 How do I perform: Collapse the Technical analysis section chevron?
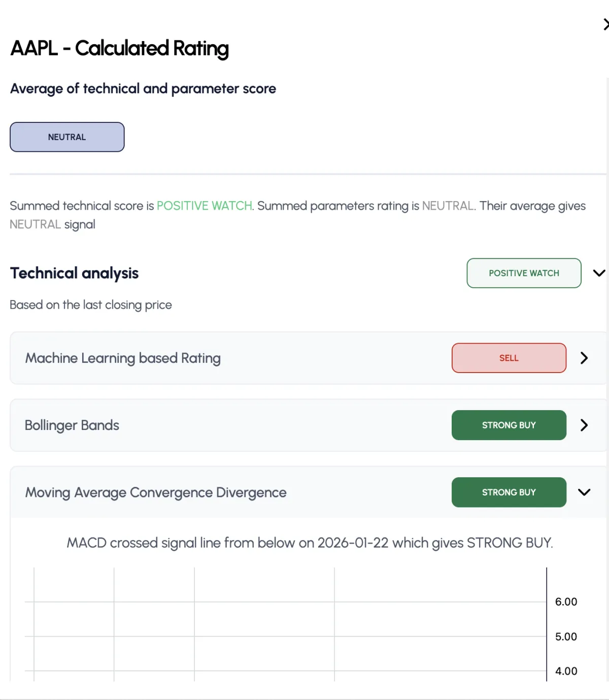pyautogui.click(x=599, y=273)
